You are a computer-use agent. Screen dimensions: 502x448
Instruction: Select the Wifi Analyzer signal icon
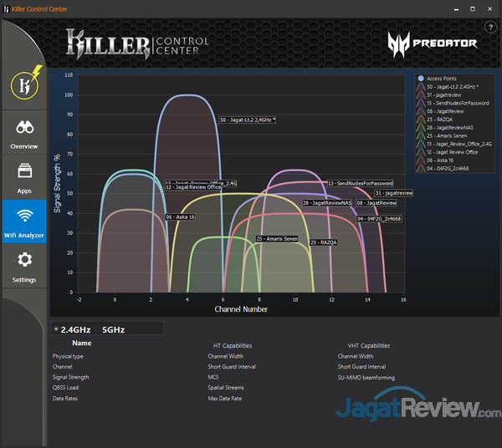click(24, 216)
